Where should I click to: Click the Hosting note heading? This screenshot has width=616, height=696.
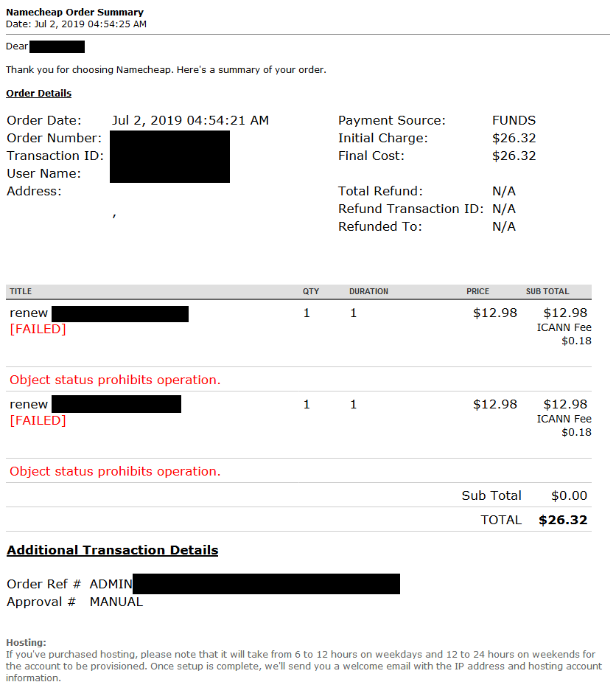(27, 642)
